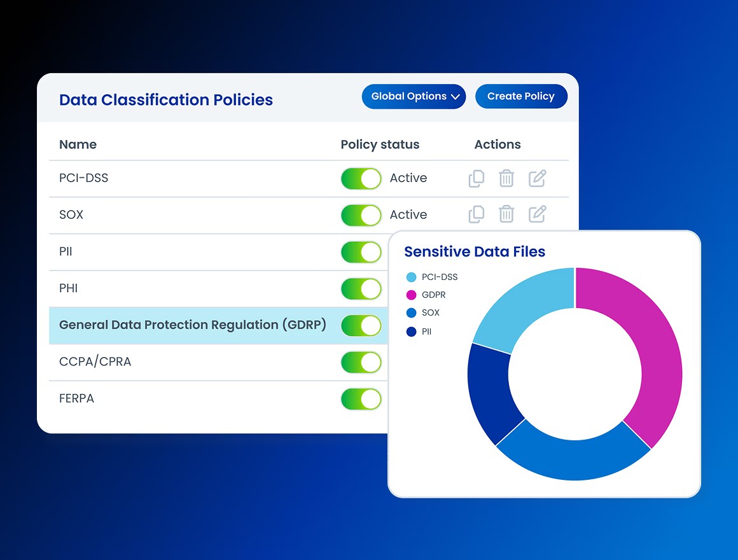Image resolution: width=738 pixels, height=560 pixels.
Task: Open the Global Options dropdown
Action: [x=414, y=97]
